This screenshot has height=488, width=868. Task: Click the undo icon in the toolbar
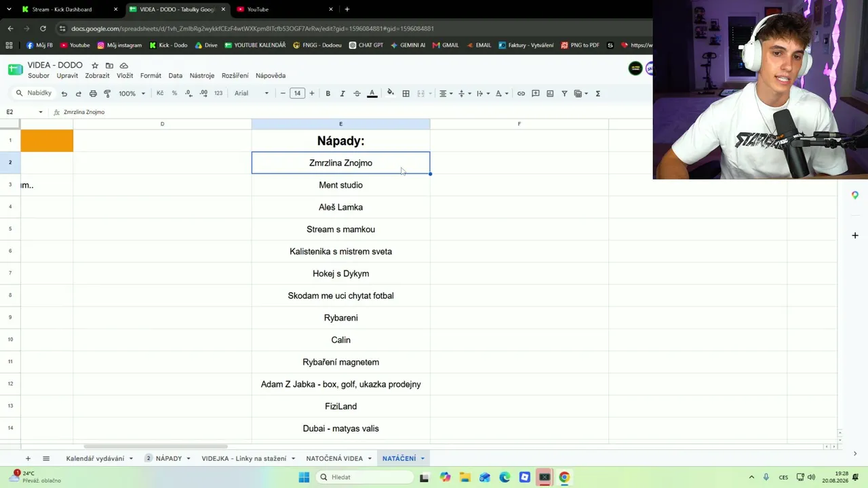[64, 94]
